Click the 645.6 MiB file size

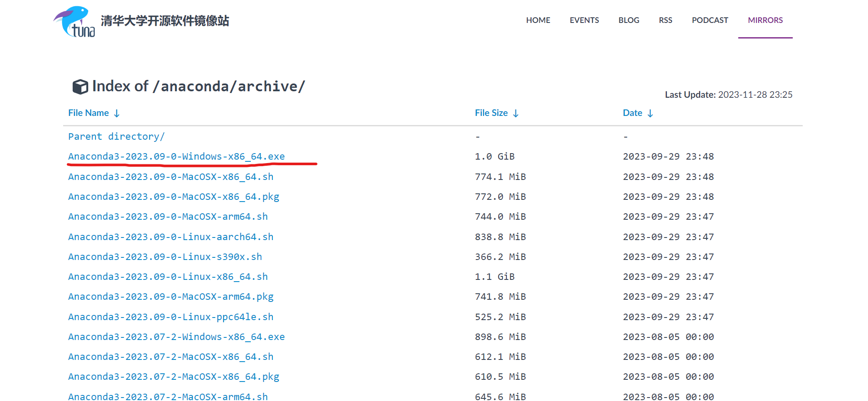(x=500, y=397)
